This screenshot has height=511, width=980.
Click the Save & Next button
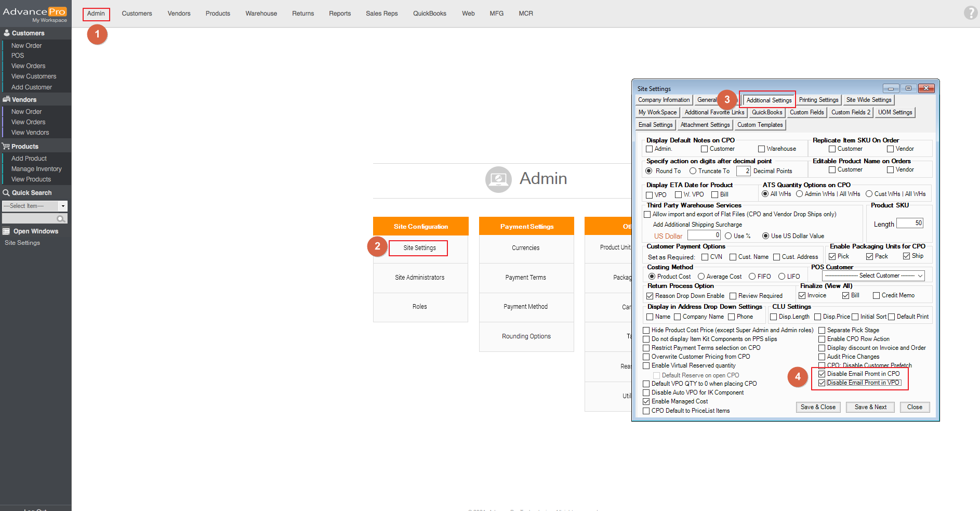(x=870, y=407)
